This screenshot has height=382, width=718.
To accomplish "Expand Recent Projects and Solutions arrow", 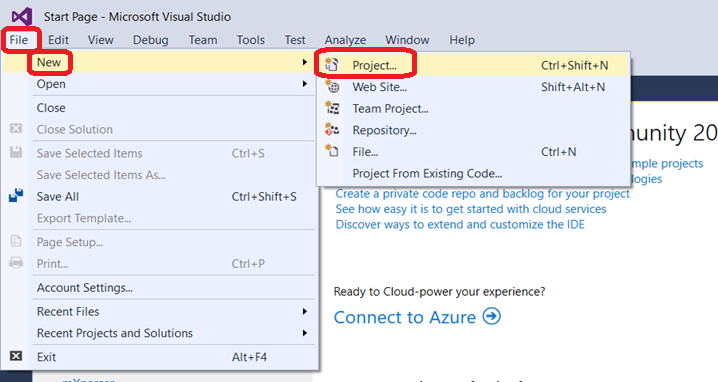I will pos(305,333).
